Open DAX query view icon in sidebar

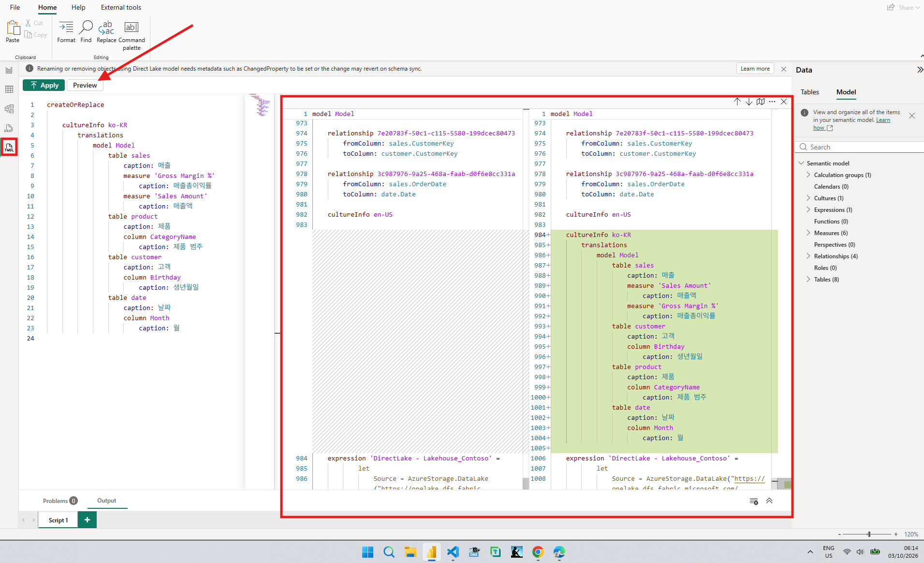(x=9, y=128)
